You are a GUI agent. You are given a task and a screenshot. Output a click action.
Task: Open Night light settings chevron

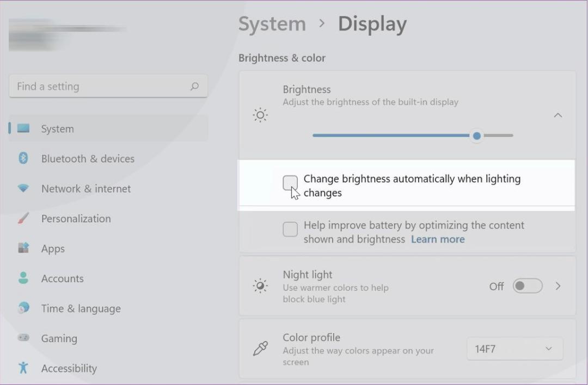click(558, 286)
